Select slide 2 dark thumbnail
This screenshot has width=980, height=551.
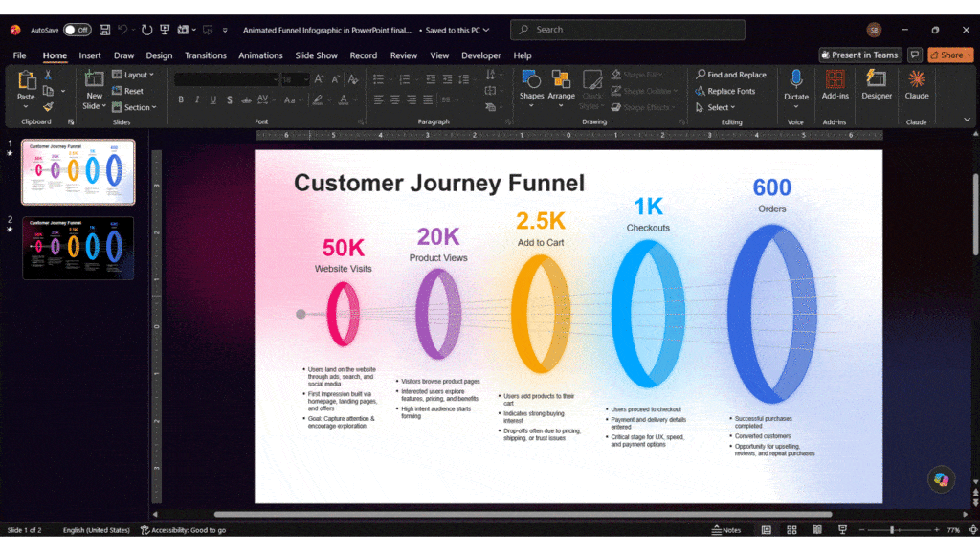[x=78, y=248]
